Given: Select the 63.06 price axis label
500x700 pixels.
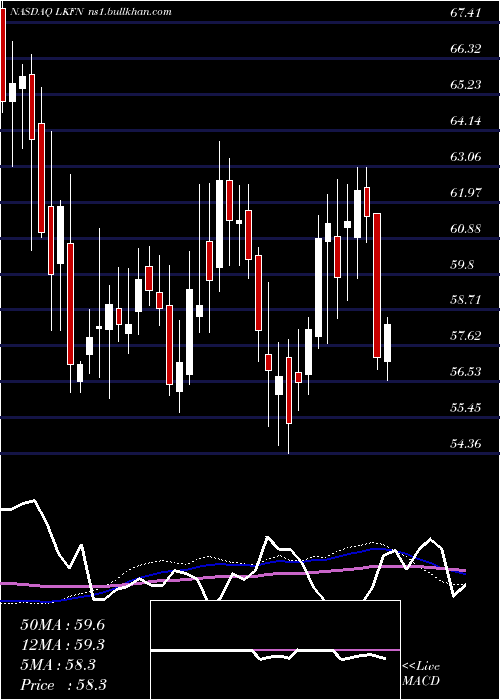Looking at the screenshot, I should [465, 157].
